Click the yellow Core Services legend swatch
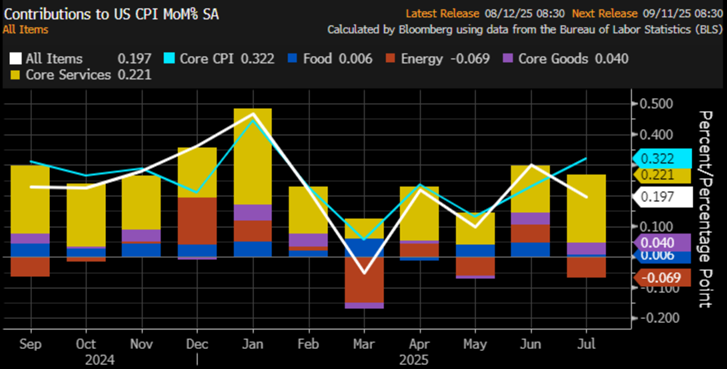The width and height of the screenshot is (728, 370). click(x=15, y=75)
